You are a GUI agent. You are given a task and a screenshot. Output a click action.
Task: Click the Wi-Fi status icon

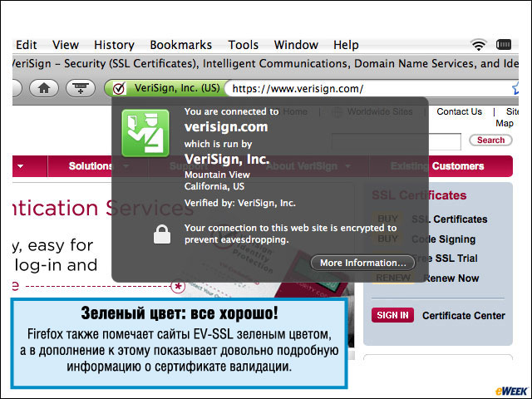pyautogui.click(x=479, y=44)
